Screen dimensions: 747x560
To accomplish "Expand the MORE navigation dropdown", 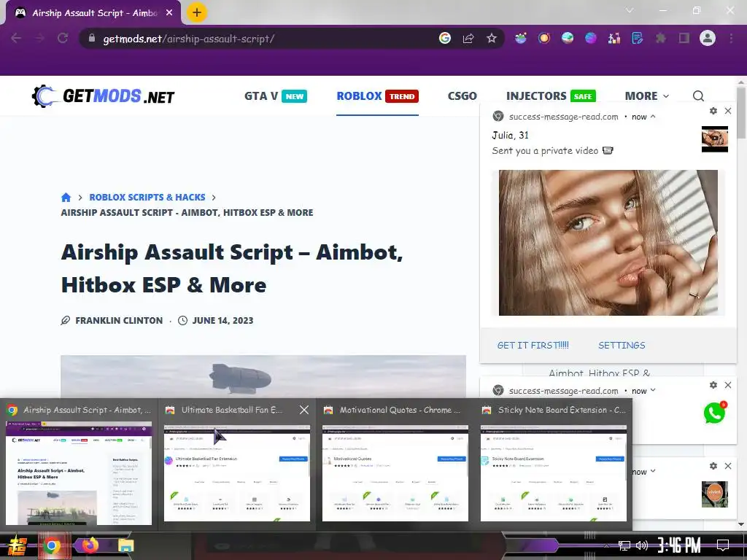I will click(646, 96).
